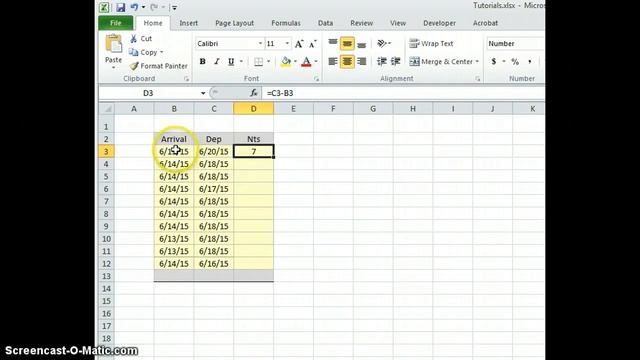Toggle Center horizontal alignment
640x360 pixels.
[347, 62]
